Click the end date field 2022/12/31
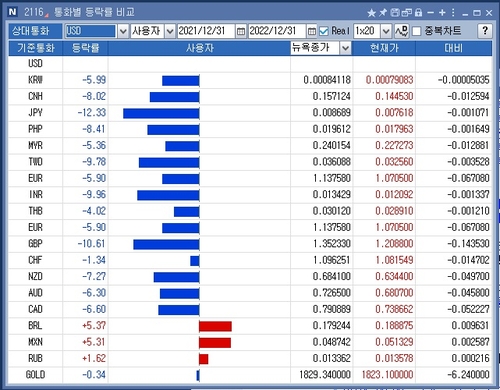The image size is (500, 390). point(277,31)
